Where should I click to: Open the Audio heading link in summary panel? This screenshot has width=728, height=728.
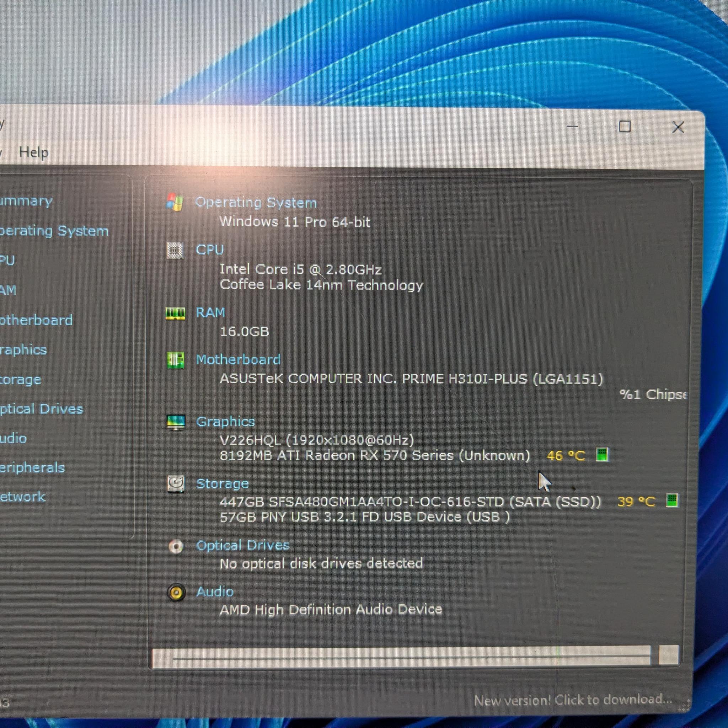click(215, 591)
